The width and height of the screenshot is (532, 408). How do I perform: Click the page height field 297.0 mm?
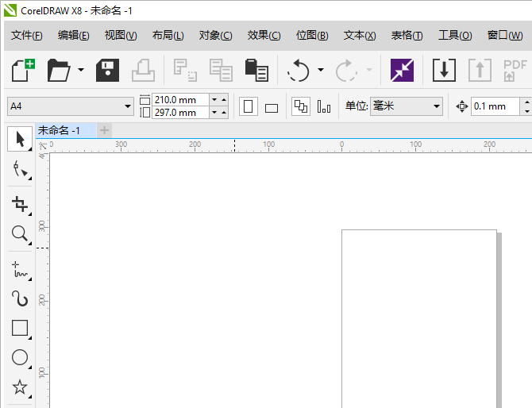coord(180,112)
